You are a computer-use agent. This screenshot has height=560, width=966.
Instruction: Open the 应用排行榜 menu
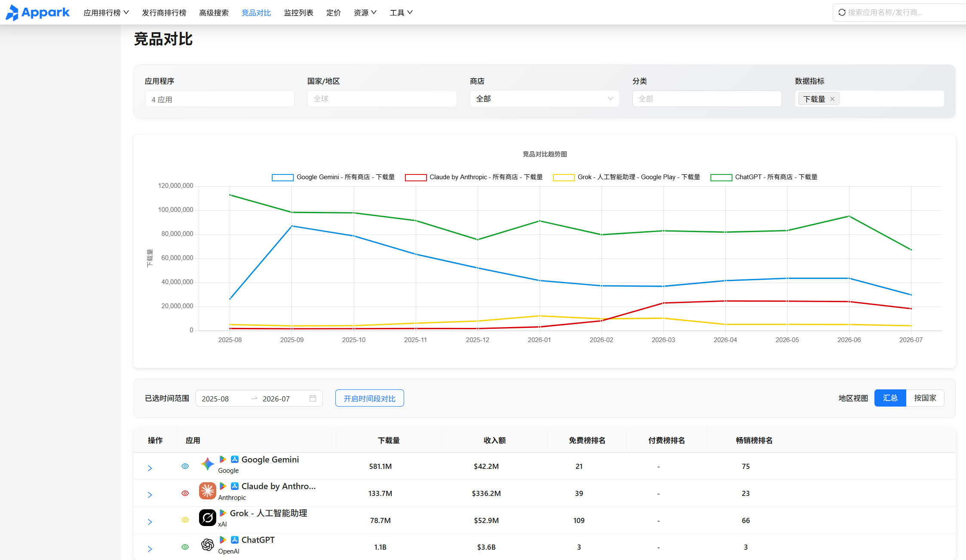(106, 12)
